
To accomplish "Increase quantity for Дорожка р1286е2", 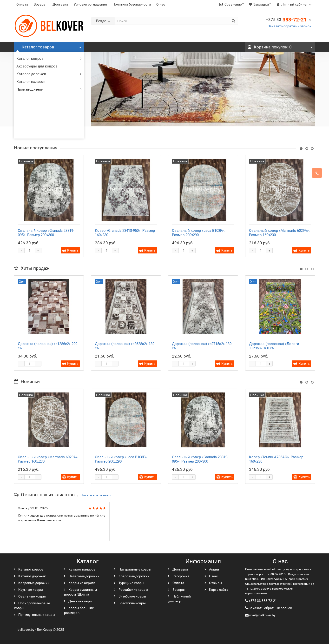I will point(38,364).
